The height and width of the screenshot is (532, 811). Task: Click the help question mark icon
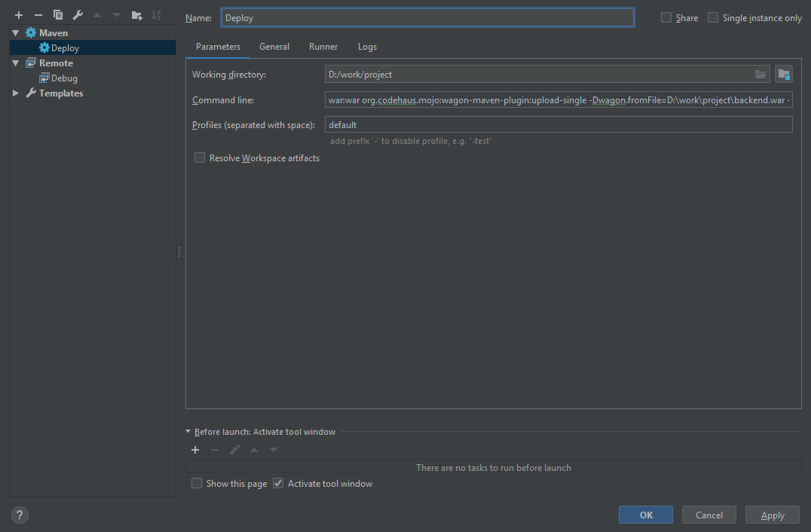click(19, 515)
